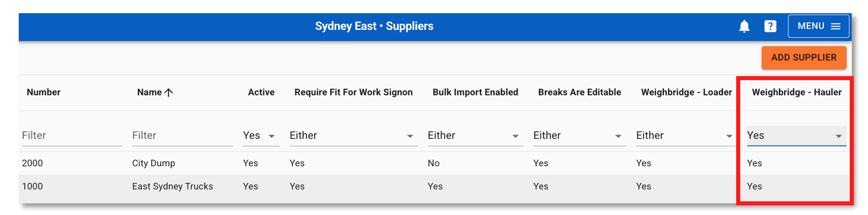This screenshot has width=868, height=215.
Task: Click the Name filter input field
Action: pyautogui.click(x=182, y=136)
